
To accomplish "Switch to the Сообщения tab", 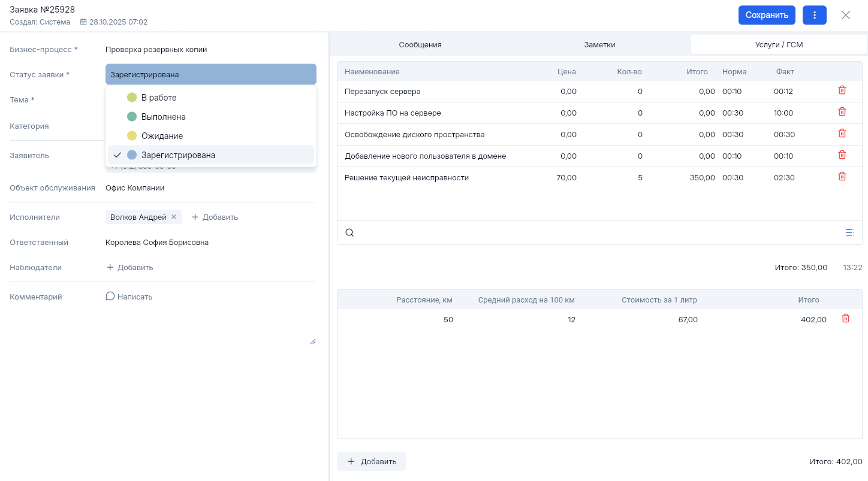I will pyautogui.click(x=420, y=45).
